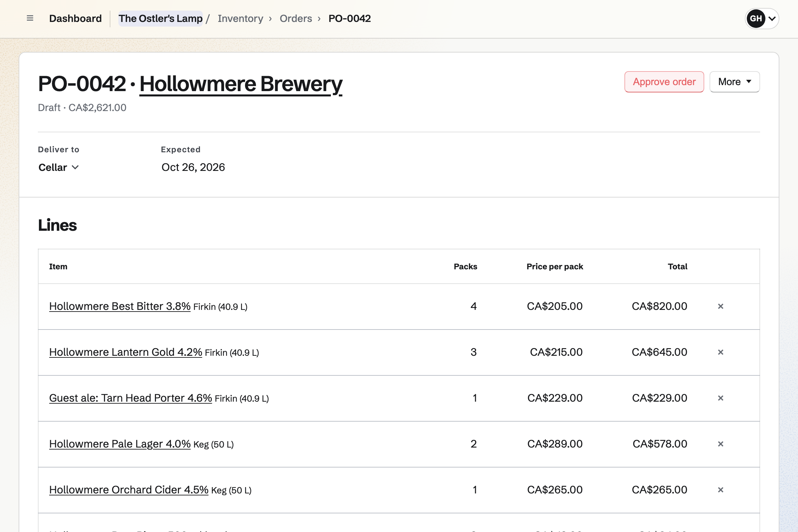Remove the Hollowmere Orchard Cider line
The height and width of the screenshot is (532, 798).
(x=721, y=489)
